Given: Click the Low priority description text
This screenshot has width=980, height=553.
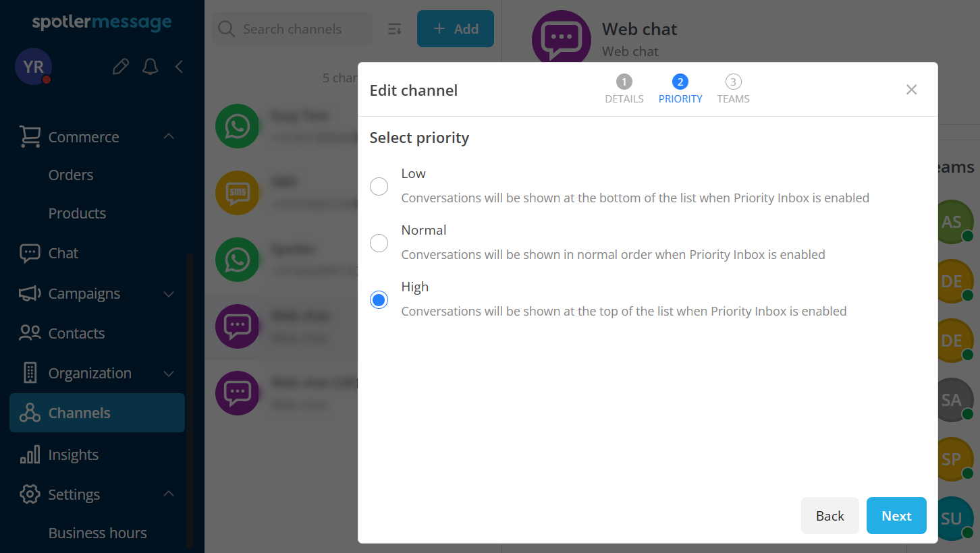Looking at the screenshot, I should pyautogui.click(x=635, y=198).
